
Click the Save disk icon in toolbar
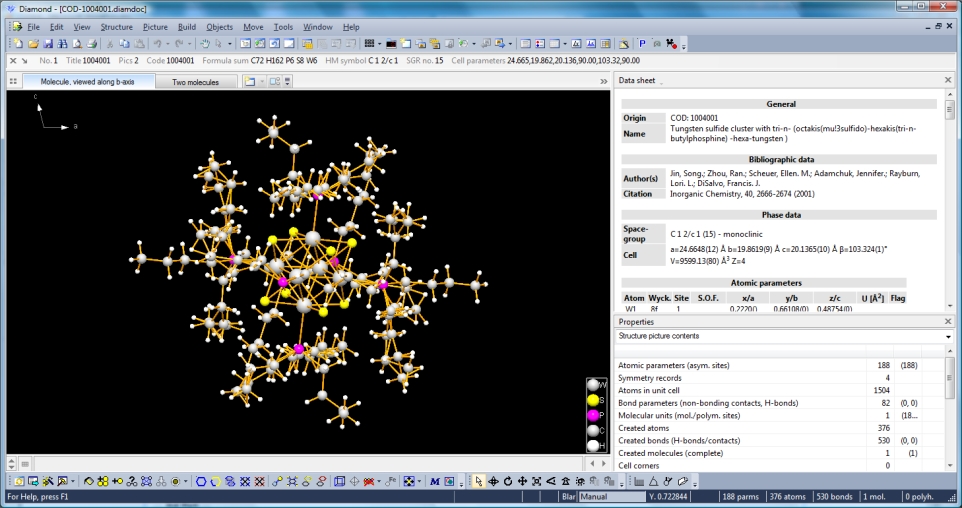coord(47,44)
